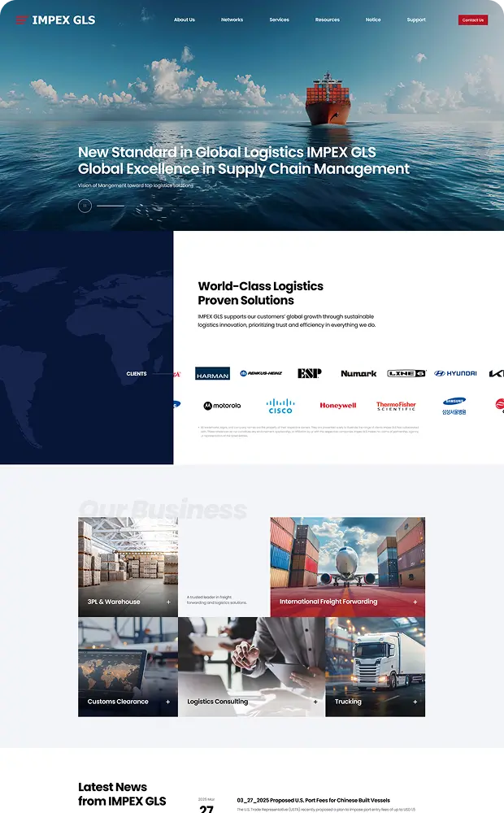
Task: Open the Services menu
Action: click(x=279, y=20)
